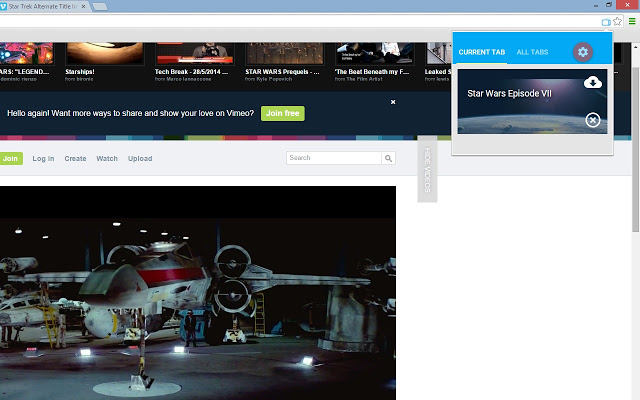Dismiss the Vimeo join banner
This screenshot has width=640, height=400.
point(393,102)
